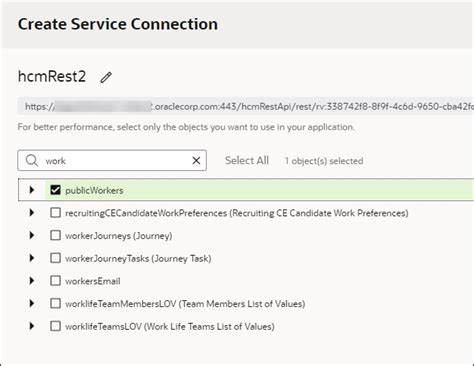
Task: Check the workerJourneys (Journey) checkbox
Action: pyautogui.click(x=55, y=235)
